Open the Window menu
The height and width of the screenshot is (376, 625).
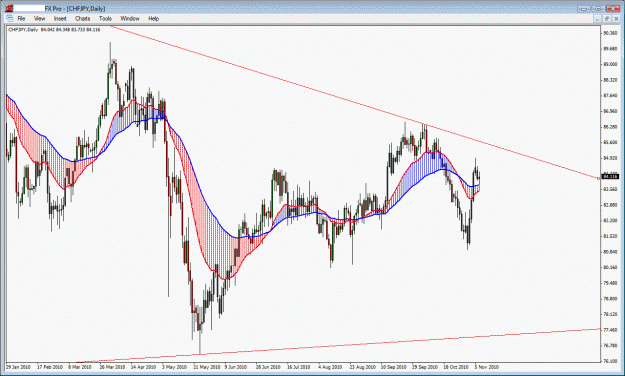coord(130,18)
